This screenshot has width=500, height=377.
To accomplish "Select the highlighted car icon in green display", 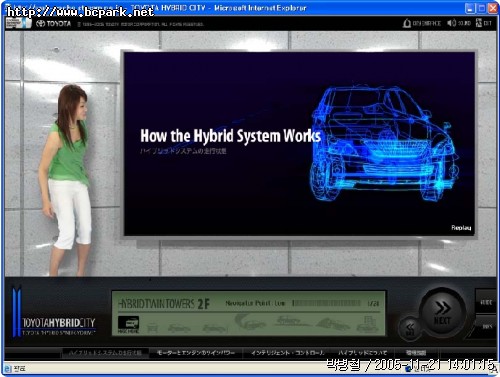I will tap(128, 324).
